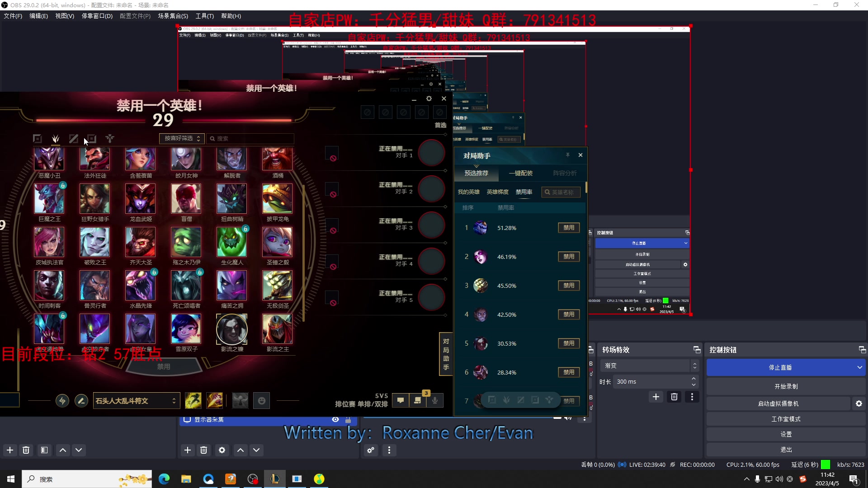This screenshot has width=868, height=488.
Task: Undock the 转场特效 panel
Action: click(x=697, y=350)
